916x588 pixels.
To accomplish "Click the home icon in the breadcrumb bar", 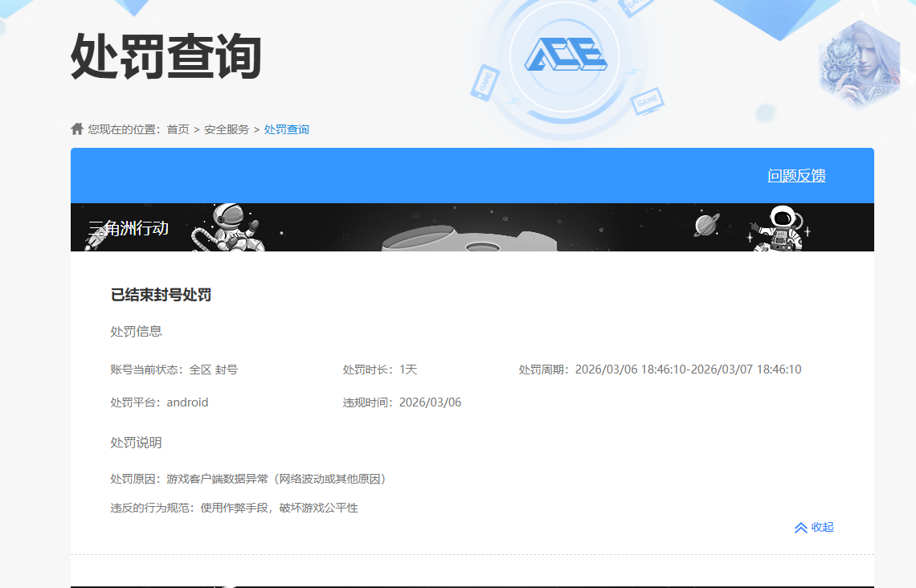I will click(76, 129).
